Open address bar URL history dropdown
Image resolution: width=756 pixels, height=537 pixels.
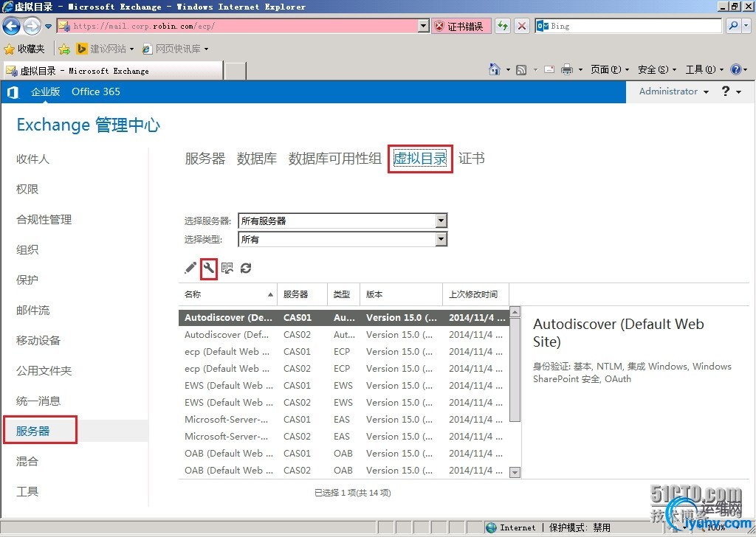(423, 26)
